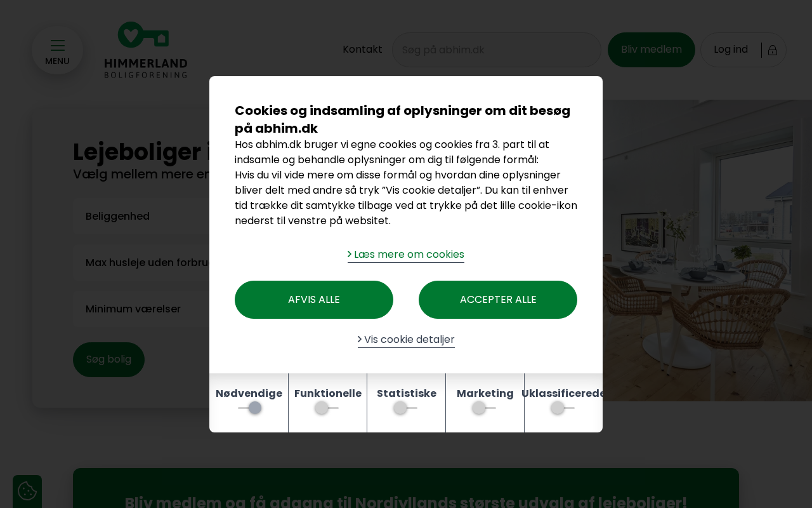Enable the Funktionelle cookies switch

click(x=327, y=408)
